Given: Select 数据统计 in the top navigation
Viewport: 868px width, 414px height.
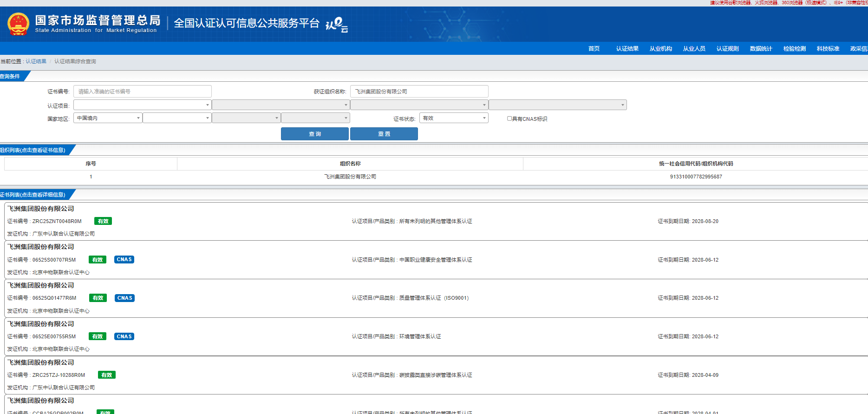Looking at the screenshot, I should tap(761, 49).
